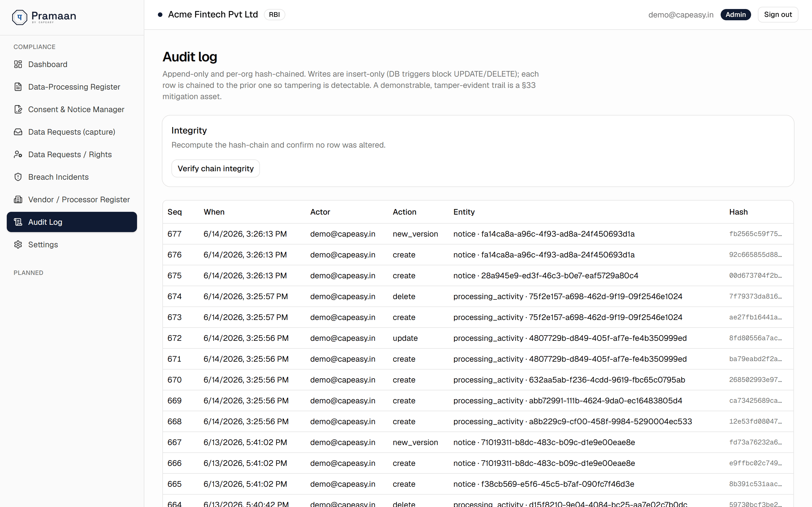Sign out of the account
The width and height of the screenshot is (812, 507).
pyautogui.click(x=778, y=15)
